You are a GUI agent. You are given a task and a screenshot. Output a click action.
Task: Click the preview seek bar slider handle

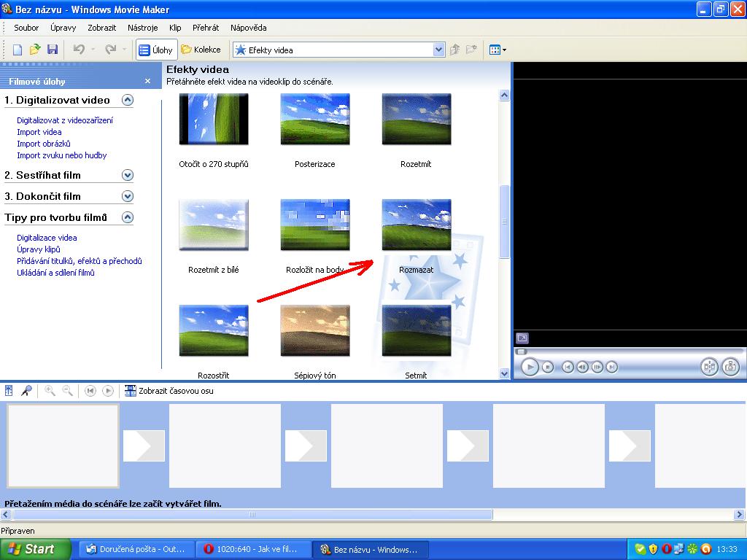point(521,351)
